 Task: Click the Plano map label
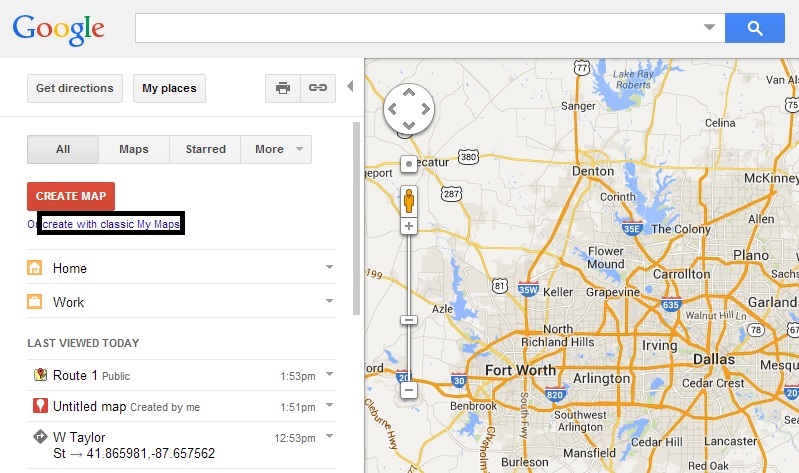tap(751, 255)
